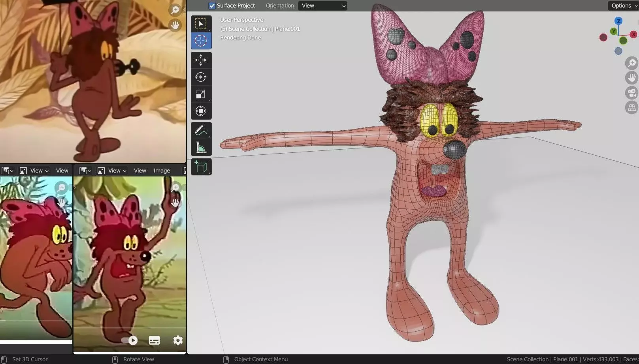Click the 'Object Context Menu' status text
Screen dimensions: 639x364
click(261, 359)
